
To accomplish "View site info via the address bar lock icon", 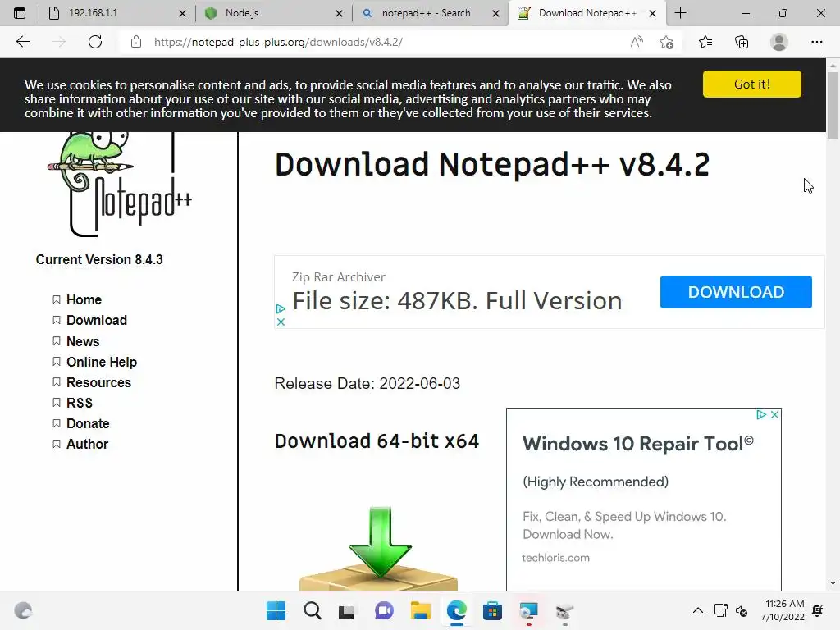I will (136, 42).
